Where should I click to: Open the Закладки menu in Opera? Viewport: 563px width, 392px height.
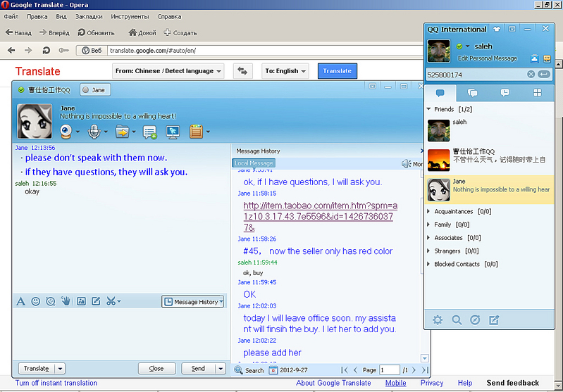(x=89, y=16)
